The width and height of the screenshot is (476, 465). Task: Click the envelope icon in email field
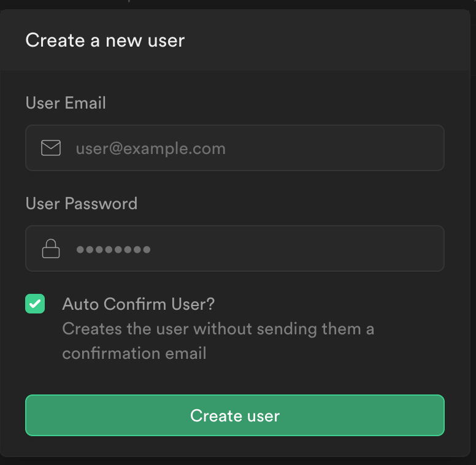[51, 148]
